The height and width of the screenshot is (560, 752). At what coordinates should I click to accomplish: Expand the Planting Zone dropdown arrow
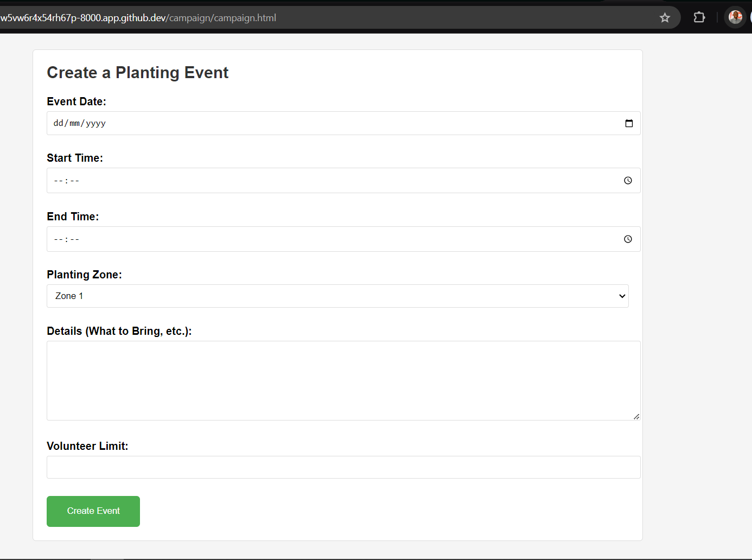pyautogui.click(x=622, y=296)
